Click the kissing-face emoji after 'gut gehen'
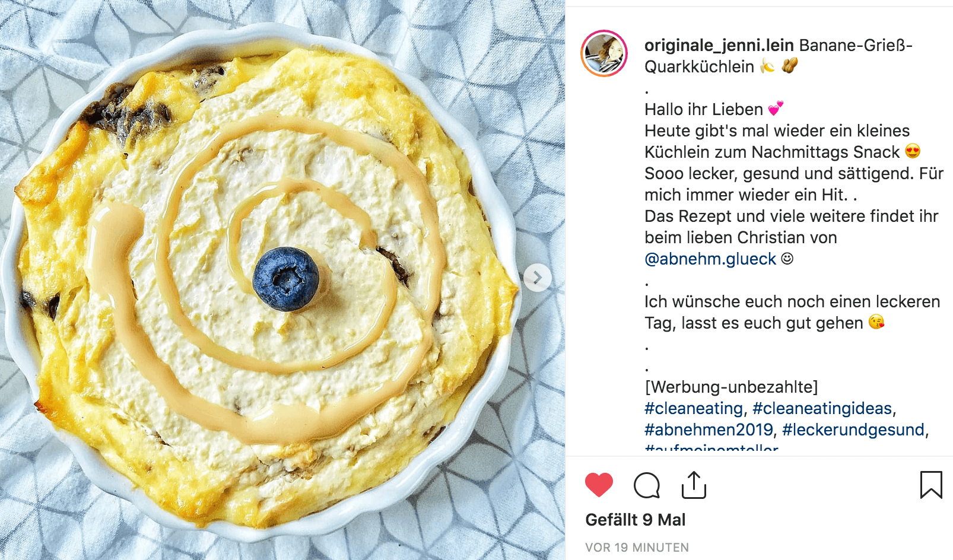 point(876,322)
